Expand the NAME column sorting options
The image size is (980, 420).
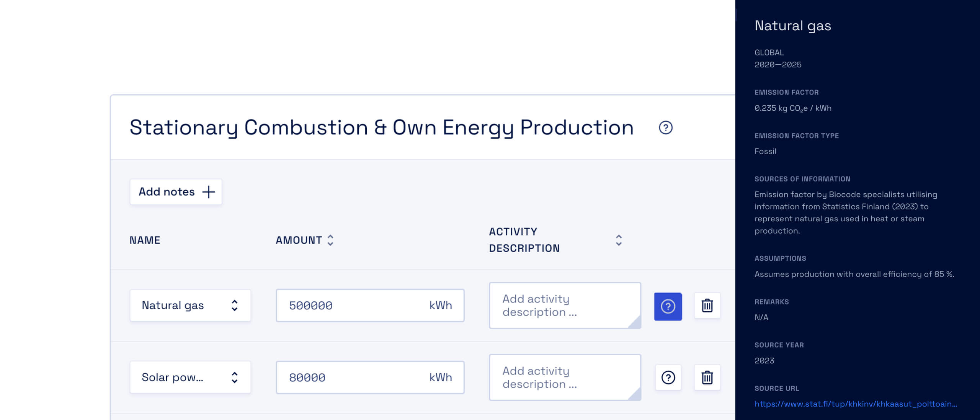pos(144,240)
